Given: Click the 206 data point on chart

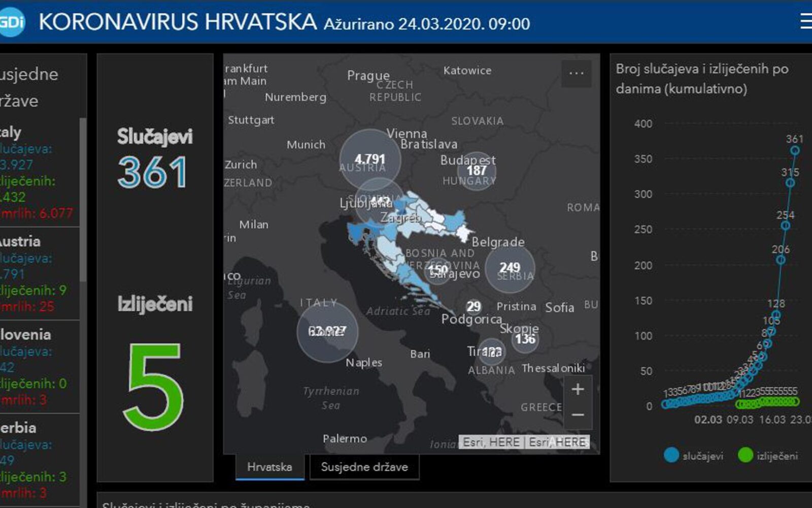Looking at the screenshot, I should point(781,260).
